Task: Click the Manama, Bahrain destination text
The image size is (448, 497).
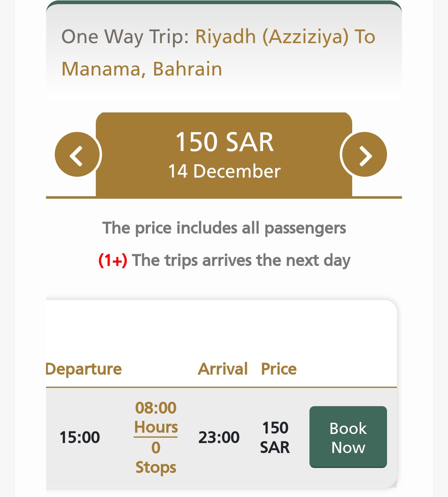Action: point(141,69)
